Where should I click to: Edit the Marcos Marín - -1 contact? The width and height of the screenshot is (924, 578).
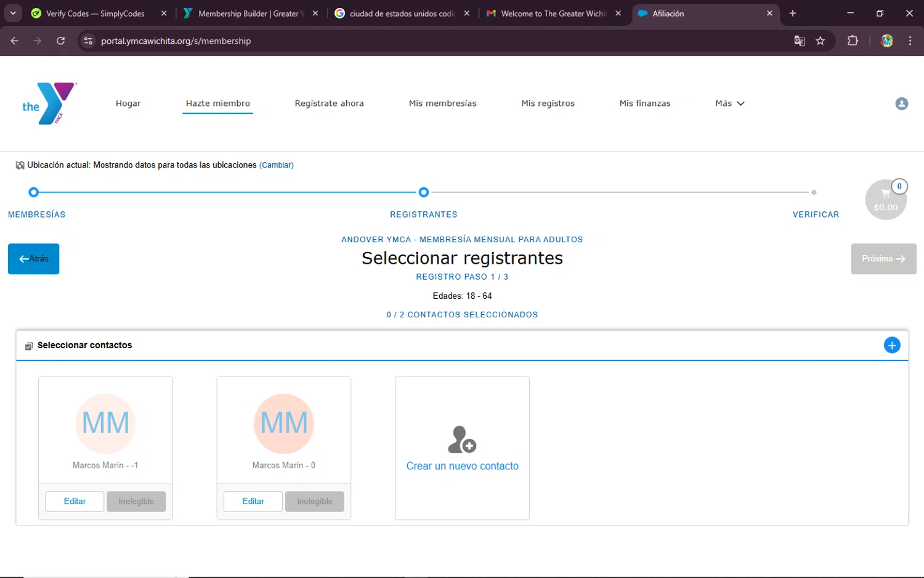(x=75, y=502)
